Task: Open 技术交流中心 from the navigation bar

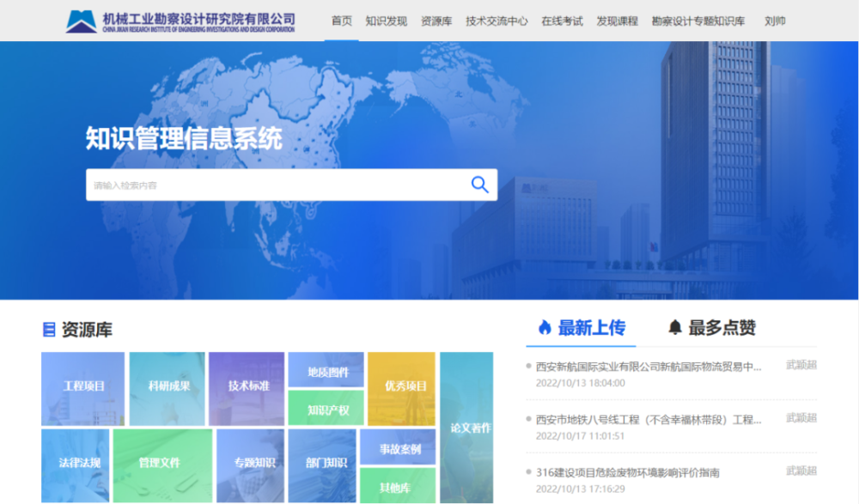Action: point(497,21)
